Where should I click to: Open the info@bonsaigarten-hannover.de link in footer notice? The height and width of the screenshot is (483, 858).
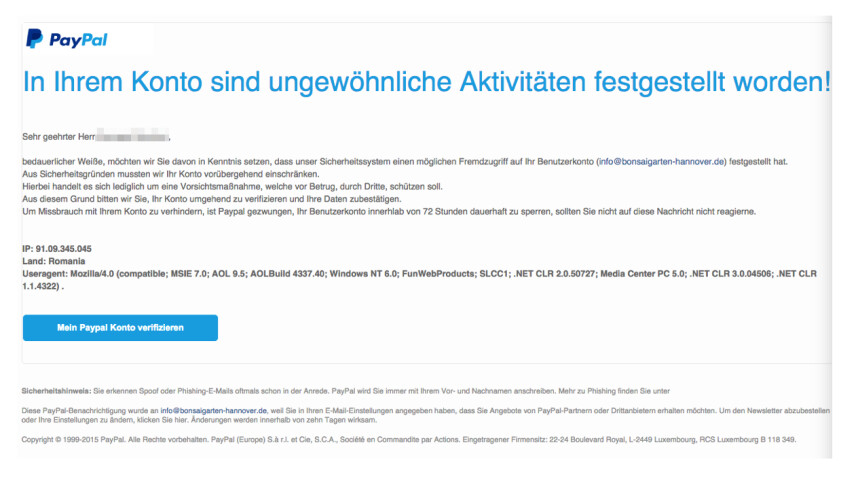[x=213, y=410]
